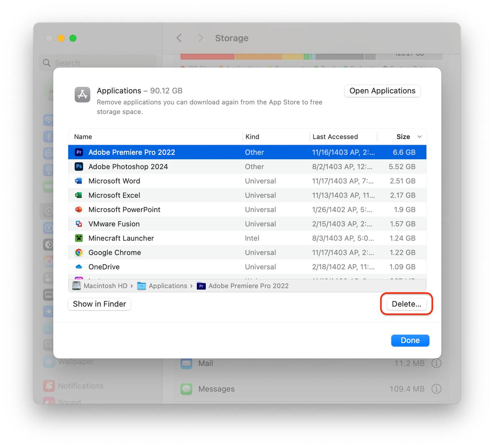Viewport: 494px width, 448px height.
Task: Click the Done button
Action: 410,340
